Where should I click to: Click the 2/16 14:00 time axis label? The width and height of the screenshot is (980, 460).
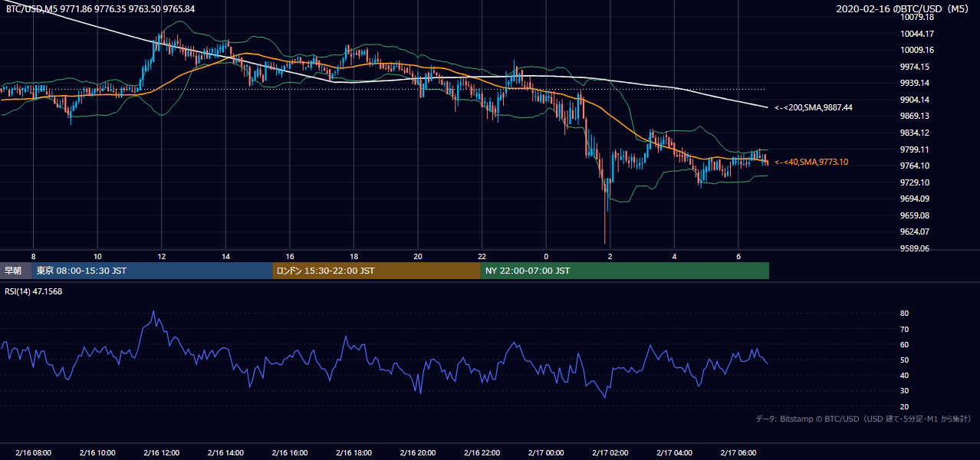coord(225,453)
